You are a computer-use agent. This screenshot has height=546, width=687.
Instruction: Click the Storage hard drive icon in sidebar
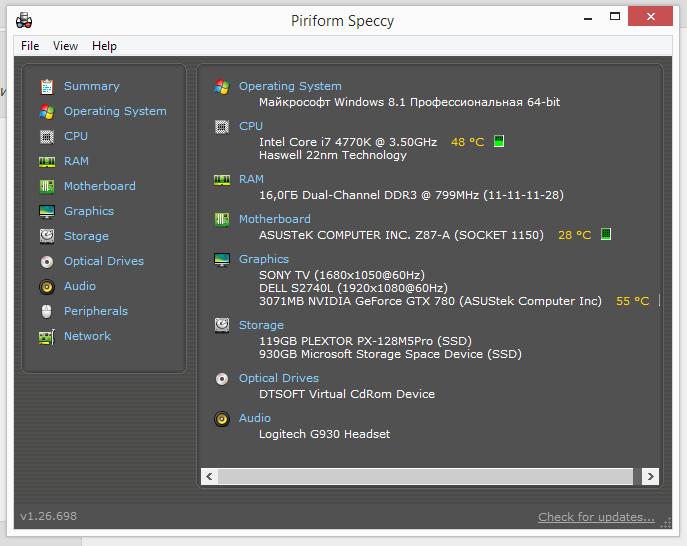coord(47,236)
